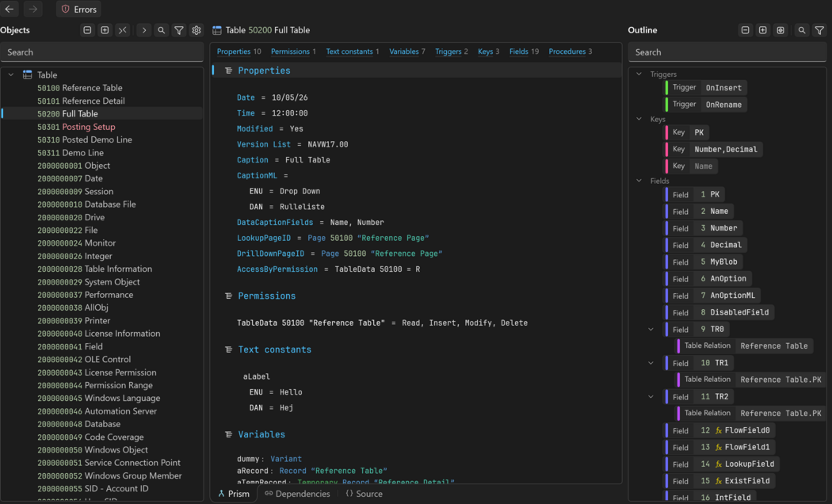Screen dimensions: 832x504
Task: Expand all in the Outline panel toolbar
Action: tap(763, 30)
